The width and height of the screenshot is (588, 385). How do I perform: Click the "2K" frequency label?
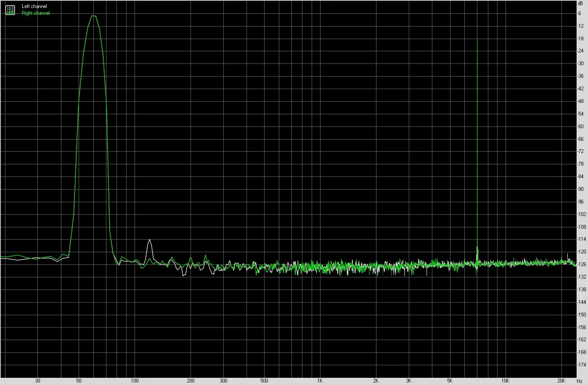click(376, 381)
